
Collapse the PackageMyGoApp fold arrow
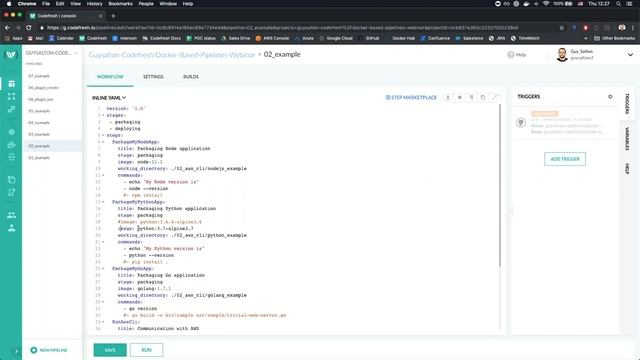pos(103,269)
